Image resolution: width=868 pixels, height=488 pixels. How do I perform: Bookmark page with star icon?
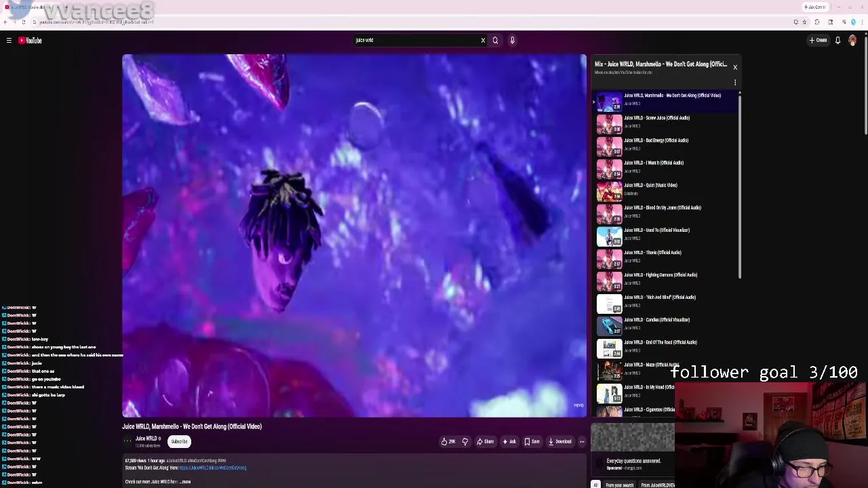[x=804, y=22]
